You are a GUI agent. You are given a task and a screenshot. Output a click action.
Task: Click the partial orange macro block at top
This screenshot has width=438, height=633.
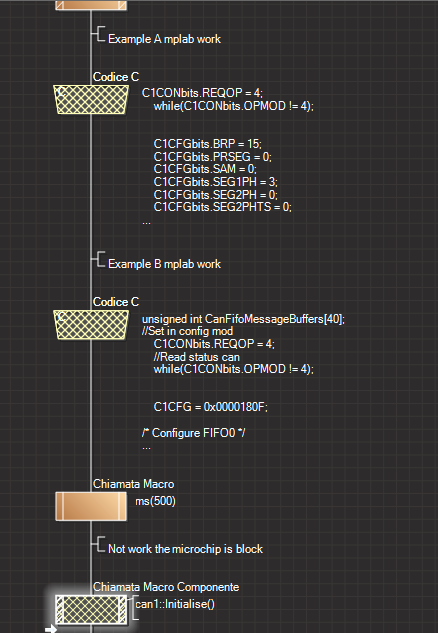click(x=91, y=5)
